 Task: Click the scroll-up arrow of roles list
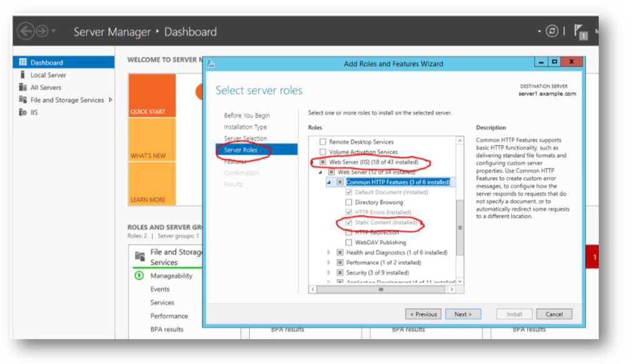460,140
